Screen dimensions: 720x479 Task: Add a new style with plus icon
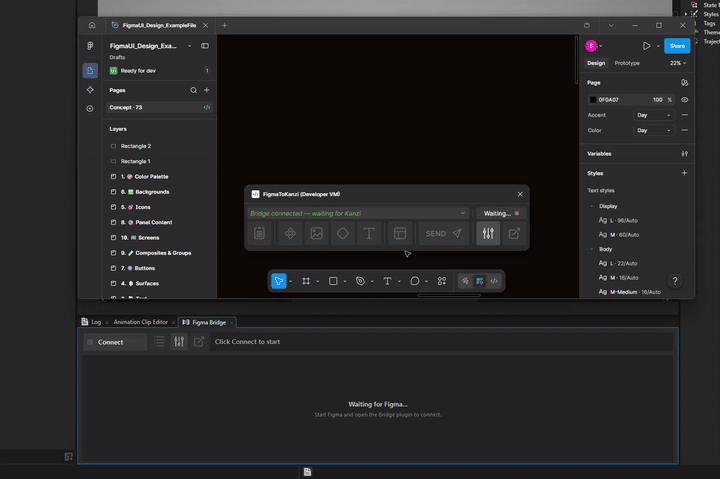click(x=684, y=173)
